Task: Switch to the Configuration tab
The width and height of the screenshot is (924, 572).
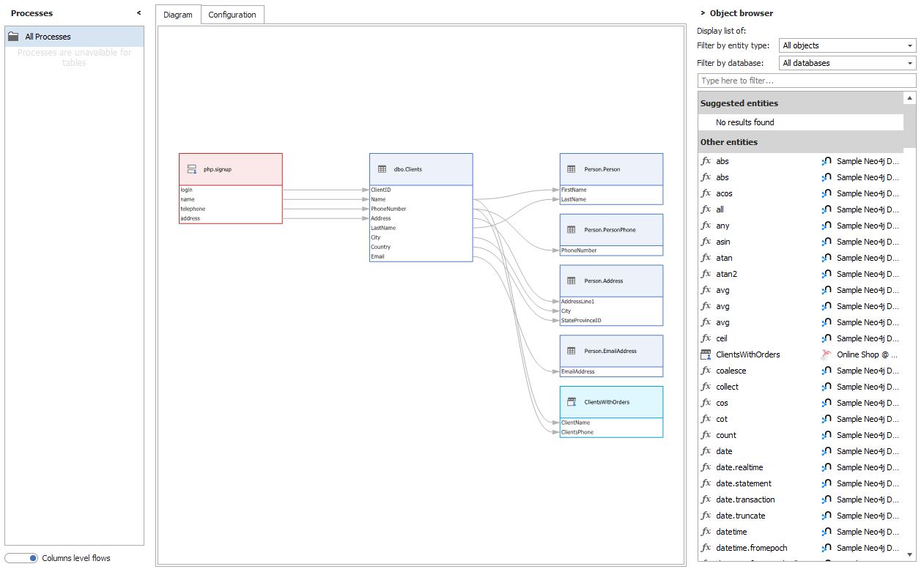Action: click(232, 15)
